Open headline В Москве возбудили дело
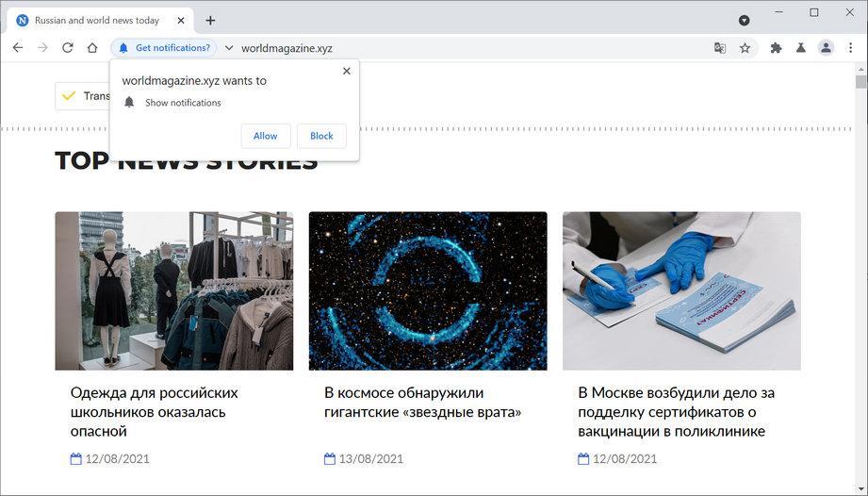 coord(676,412)
